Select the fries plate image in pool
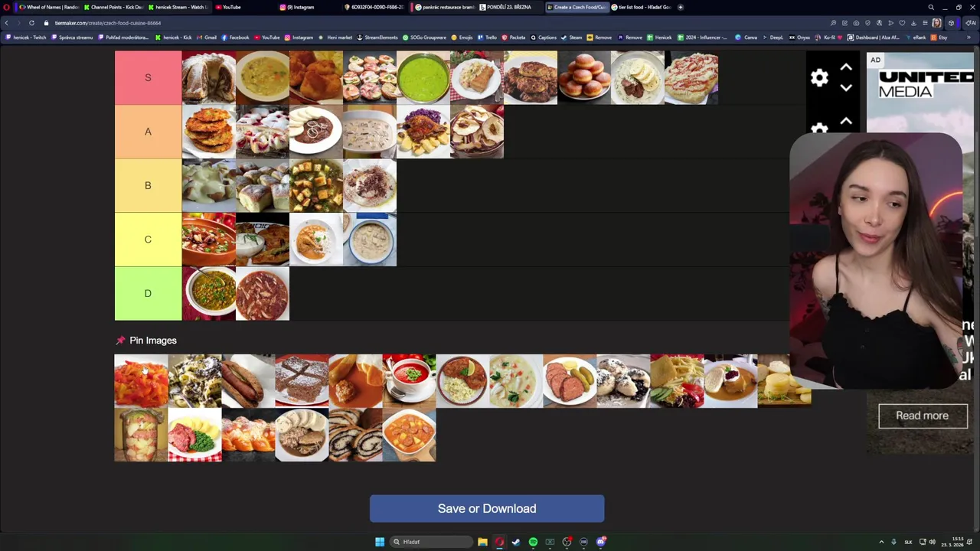Viewport: 980px width, 551px height. [677, 381]
